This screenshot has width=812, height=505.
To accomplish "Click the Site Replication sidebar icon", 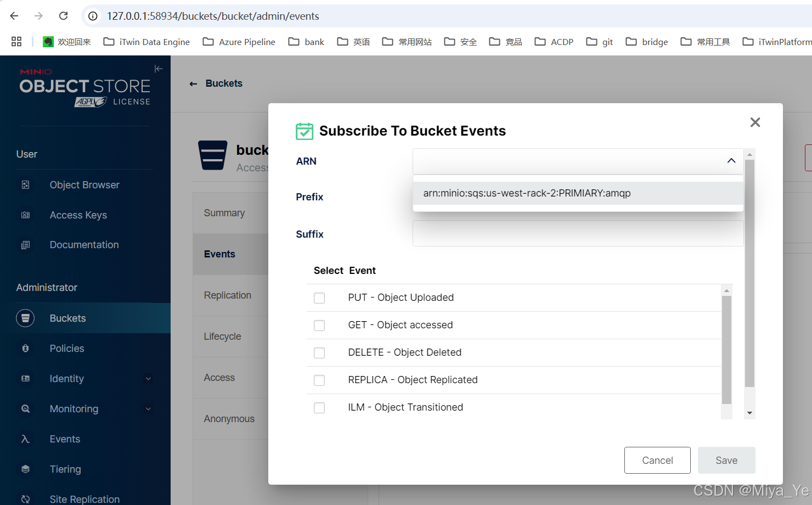I will 25,499.
